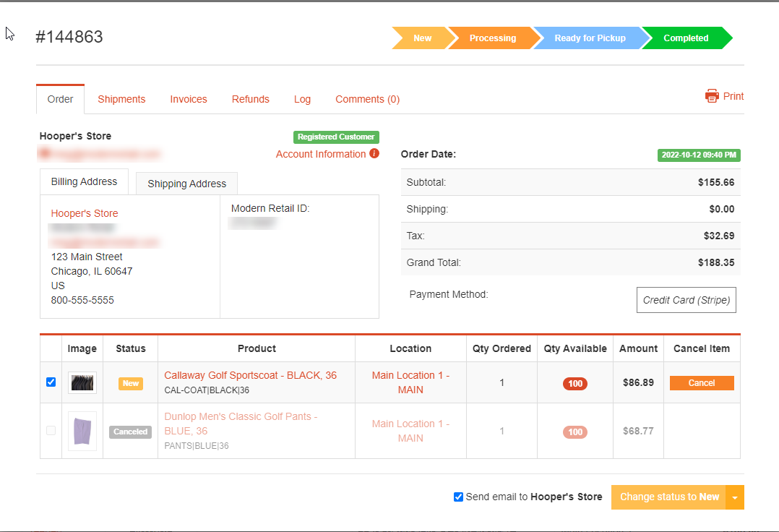Click the Canceled status badge on Dunlop row

pyautogui.click(x=130, y=432)
